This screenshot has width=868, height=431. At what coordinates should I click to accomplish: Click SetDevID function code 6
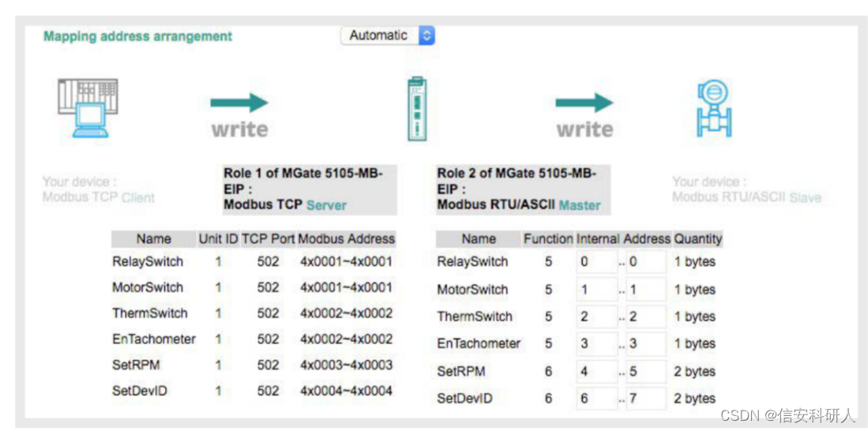tap(549, 399)
